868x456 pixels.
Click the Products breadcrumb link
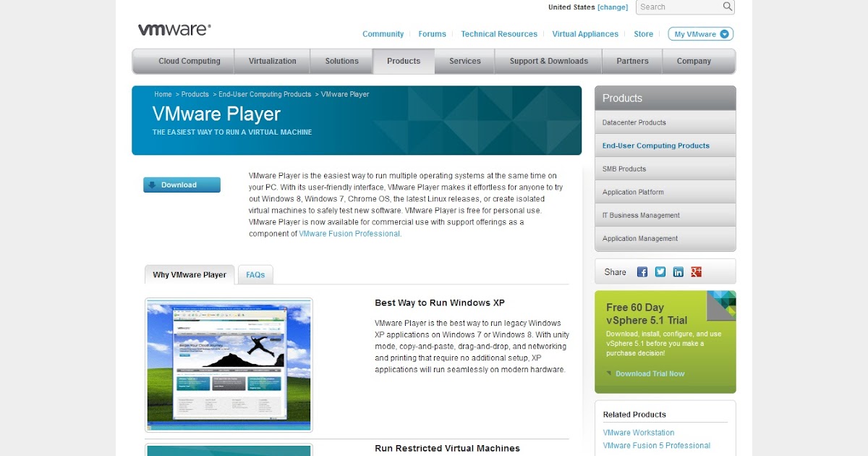(x=195, y=95)
